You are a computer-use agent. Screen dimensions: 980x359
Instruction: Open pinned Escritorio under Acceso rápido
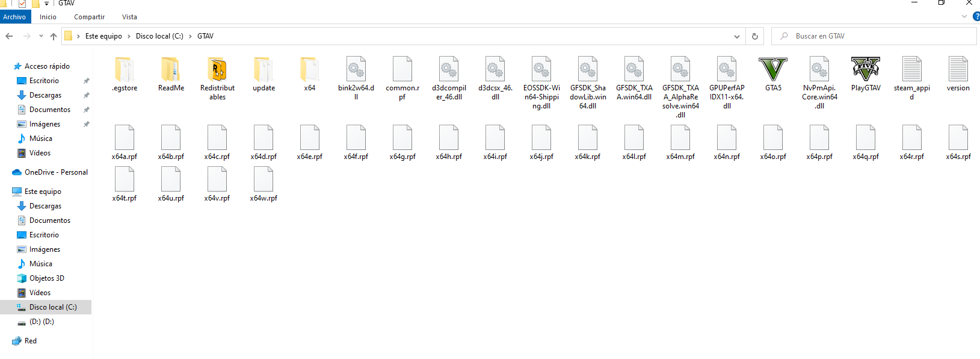44,81
